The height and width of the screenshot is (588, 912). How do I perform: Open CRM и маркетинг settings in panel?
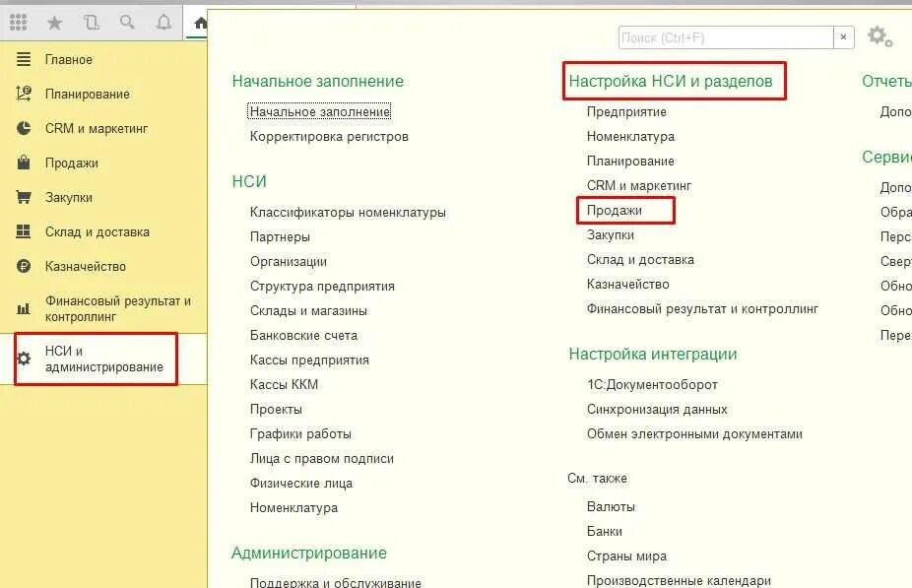point(638,185)
